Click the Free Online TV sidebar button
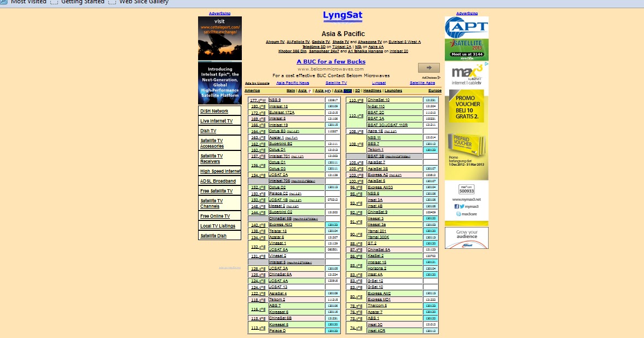This screenshot has width=644, height=338. (220, 216)
